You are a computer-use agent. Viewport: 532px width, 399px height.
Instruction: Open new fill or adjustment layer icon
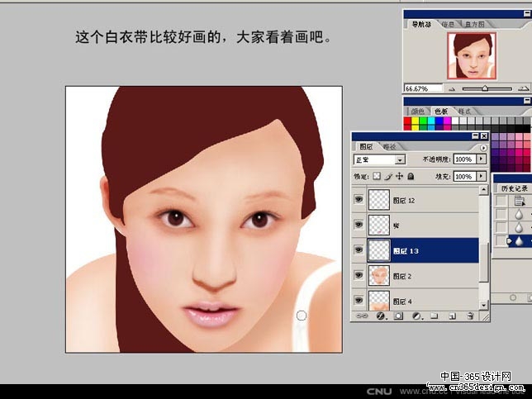(416, 316)
